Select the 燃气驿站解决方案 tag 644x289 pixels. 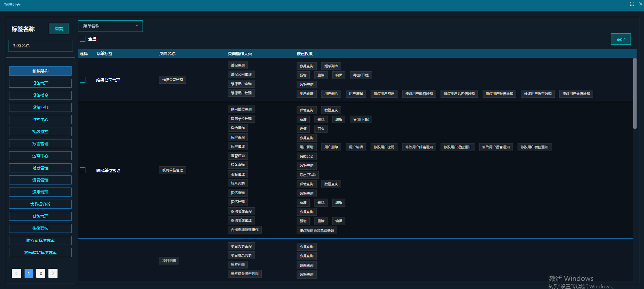pos(40,253)
